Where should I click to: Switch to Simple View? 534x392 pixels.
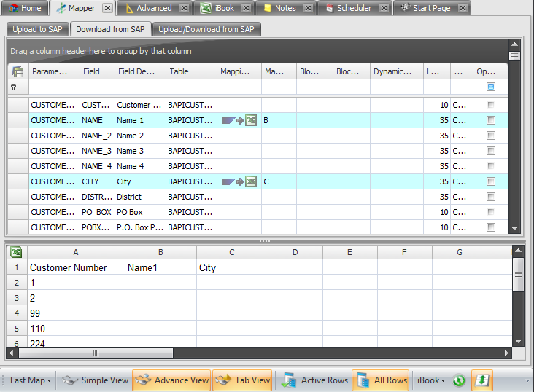(95, 380)
